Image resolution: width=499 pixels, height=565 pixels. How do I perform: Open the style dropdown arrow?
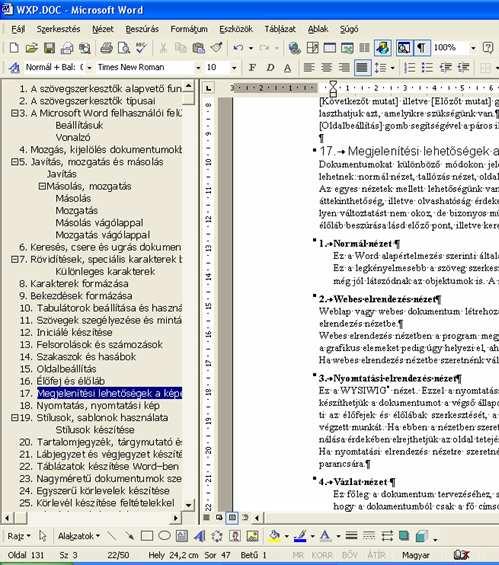click(x=89, y=67)
